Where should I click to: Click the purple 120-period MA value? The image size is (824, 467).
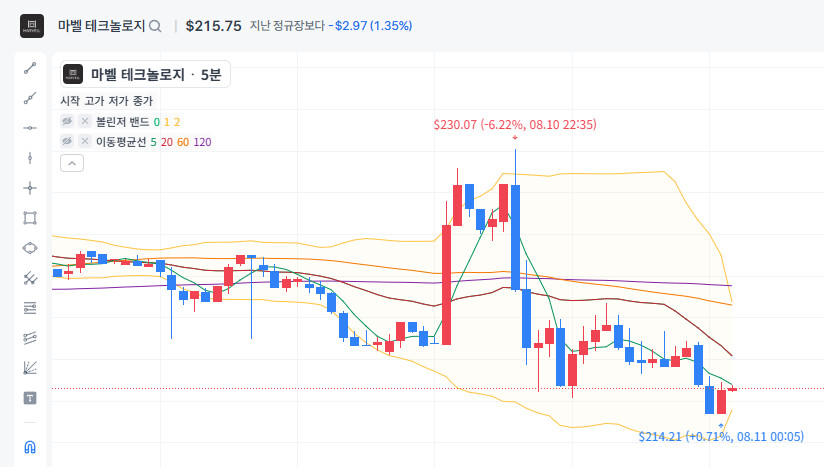[x=202, y=142]
